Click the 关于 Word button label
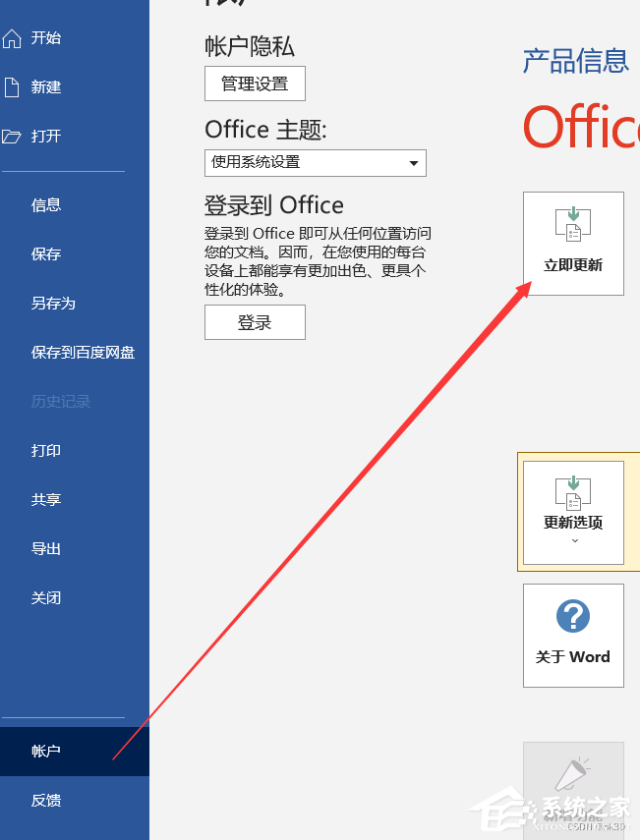The height and width of the screenshot is (840, 640). coord(573,657)
